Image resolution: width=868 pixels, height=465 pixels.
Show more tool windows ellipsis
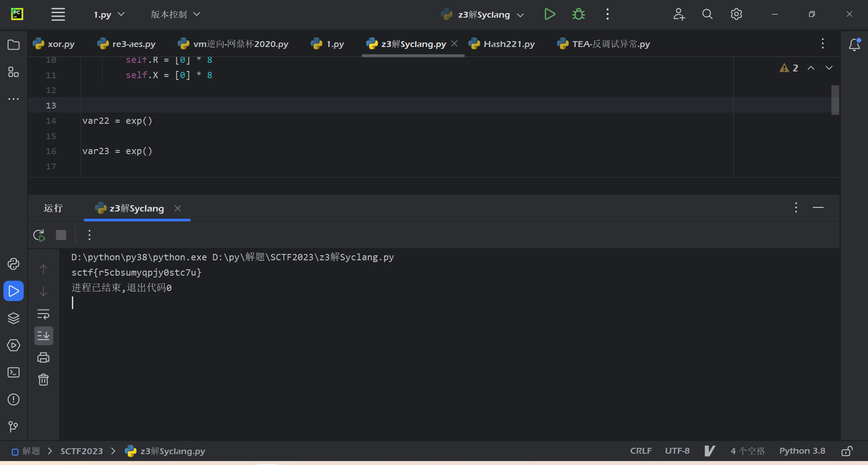[x=14, y=99]
